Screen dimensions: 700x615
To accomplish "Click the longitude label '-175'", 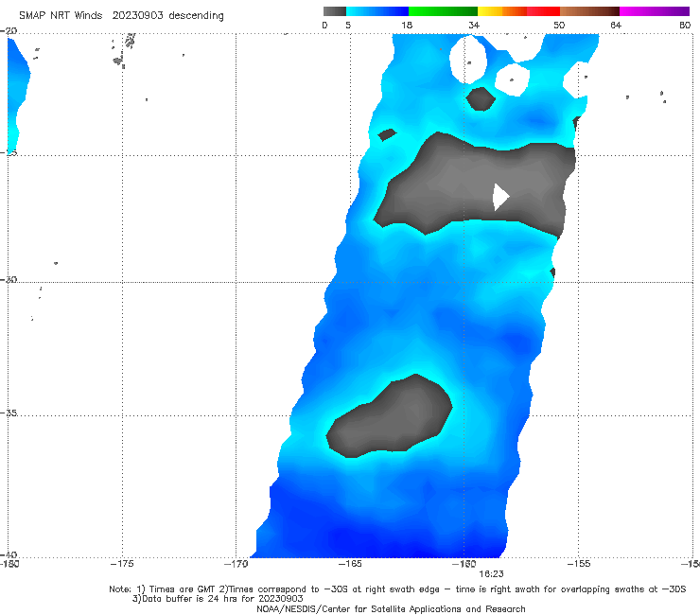I will click(x=122, y=564).
